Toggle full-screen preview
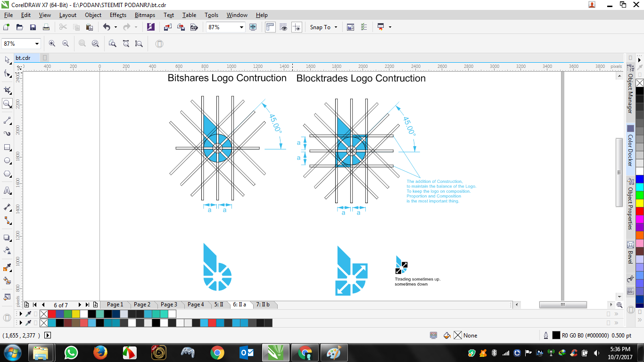 (253, 27)
